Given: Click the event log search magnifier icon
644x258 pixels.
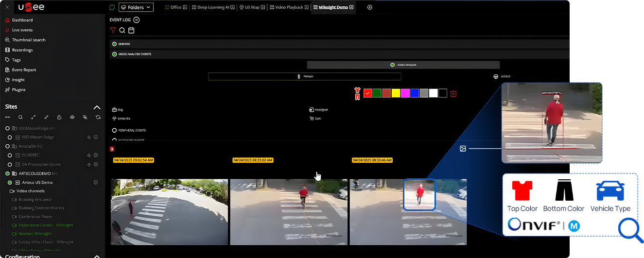Looking at the screenshot, I should 122,30.
